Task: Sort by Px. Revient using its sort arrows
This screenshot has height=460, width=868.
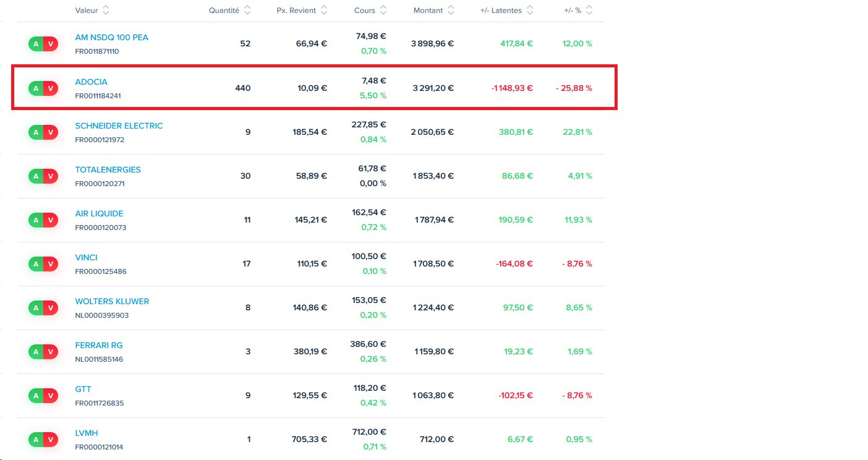Action: click(324, 11)
